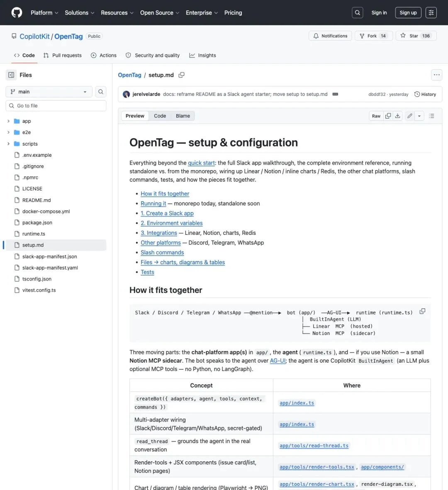
Task: Click the GitHub logo home icon
Action: (17, 13)
